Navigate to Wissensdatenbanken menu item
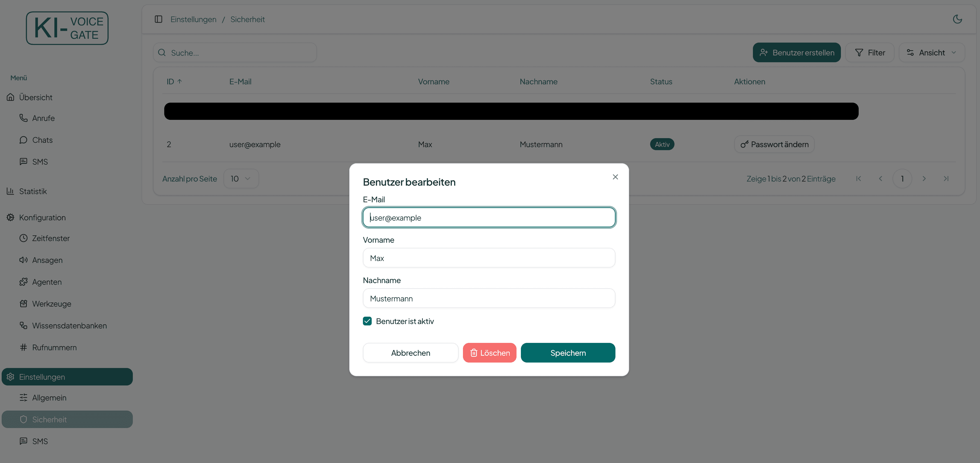The height and width of the screenshot is (463, 980). coord(69,326)
